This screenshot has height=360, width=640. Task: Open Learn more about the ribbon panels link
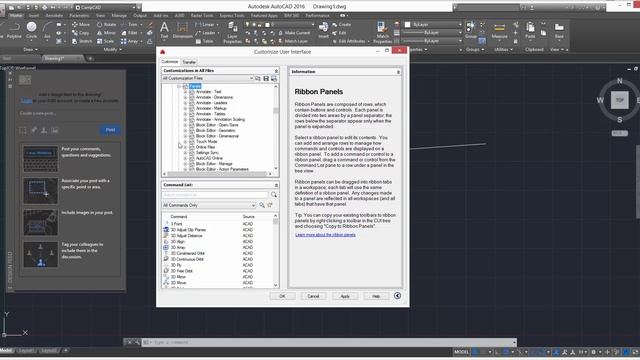click(325, 235)
